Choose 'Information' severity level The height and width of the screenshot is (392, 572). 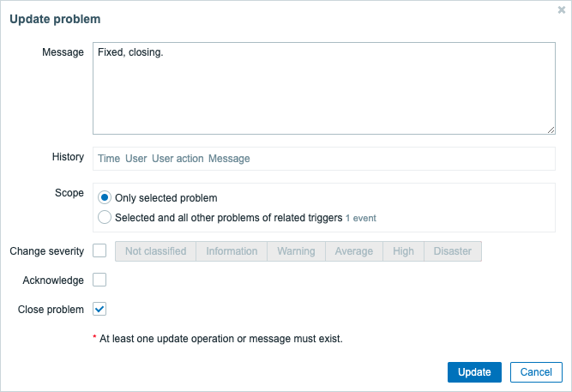(232, 251)
